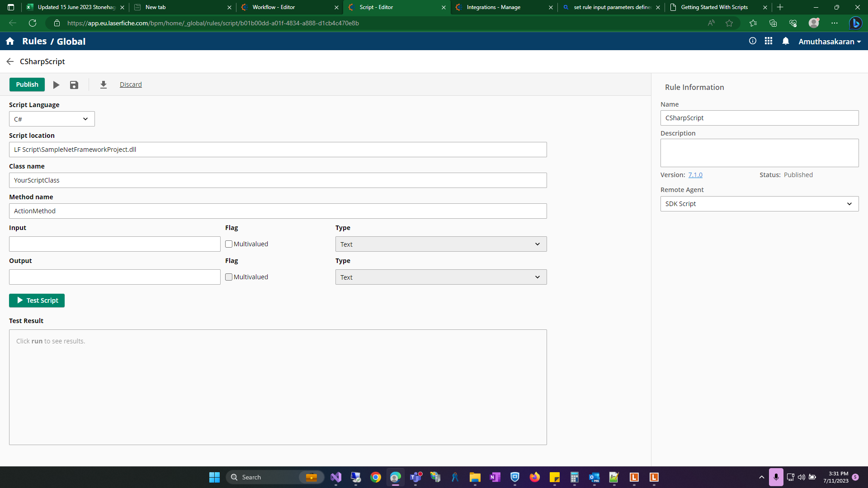868x488 pixels.
Task: Click the Publish button
Action: (x=27, y=84)
